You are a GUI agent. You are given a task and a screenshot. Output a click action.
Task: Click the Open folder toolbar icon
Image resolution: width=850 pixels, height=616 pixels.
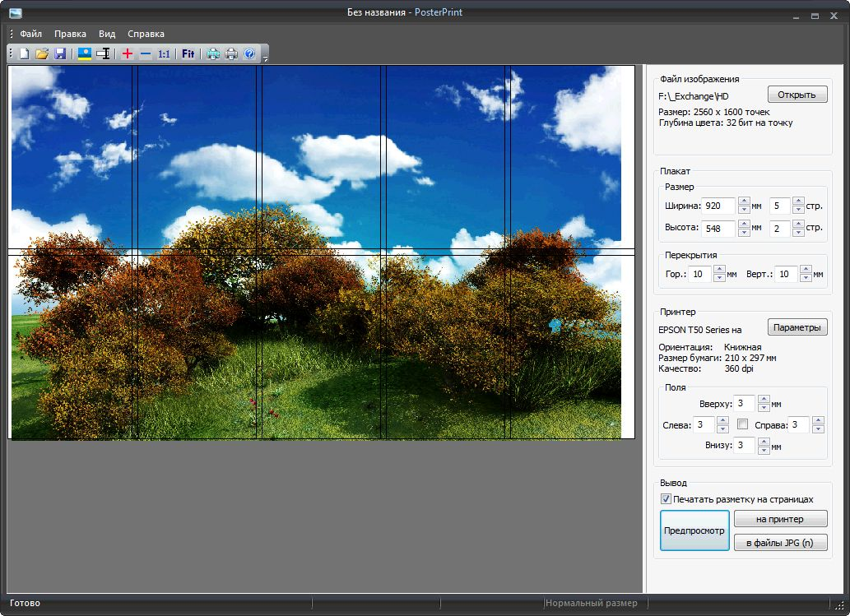click(42, 54)
